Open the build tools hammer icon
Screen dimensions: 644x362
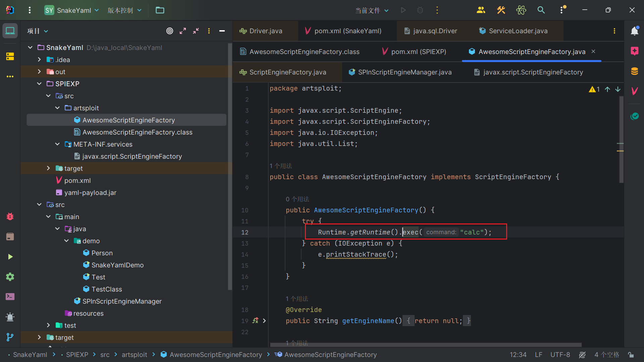pyautogui.click(x=501, y=10)
